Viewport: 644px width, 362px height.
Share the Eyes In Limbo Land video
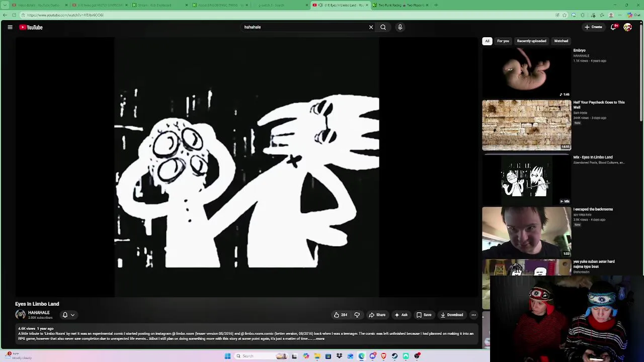(377, 315)
